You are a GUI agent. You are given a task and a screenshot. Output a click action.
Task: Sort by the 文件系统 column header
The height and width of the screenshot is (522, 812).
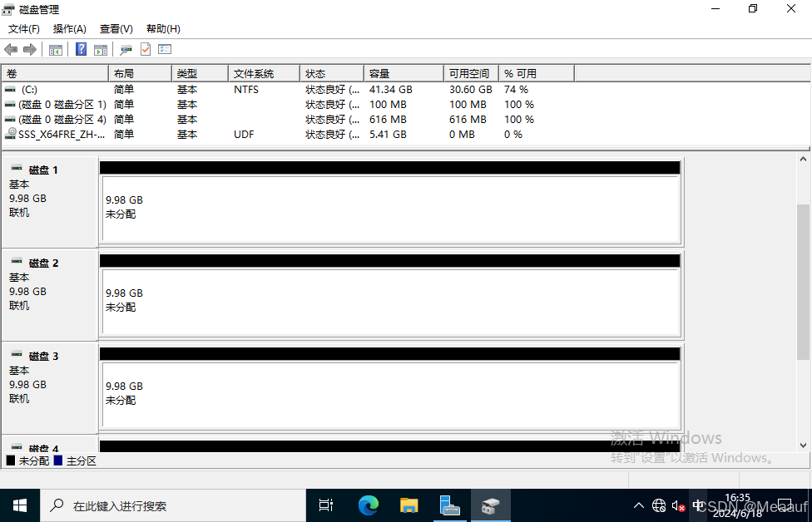264,73
